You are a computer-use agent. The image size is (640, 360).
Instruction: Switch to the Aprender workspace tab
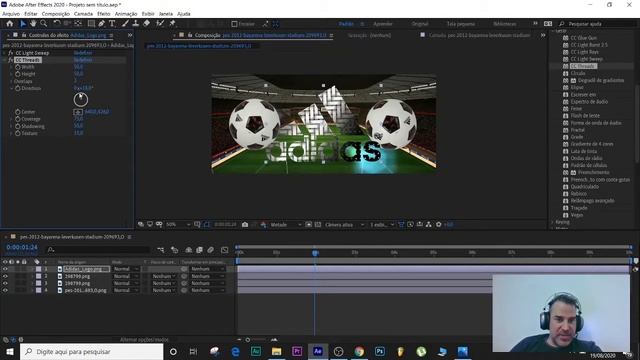[382, 24]
